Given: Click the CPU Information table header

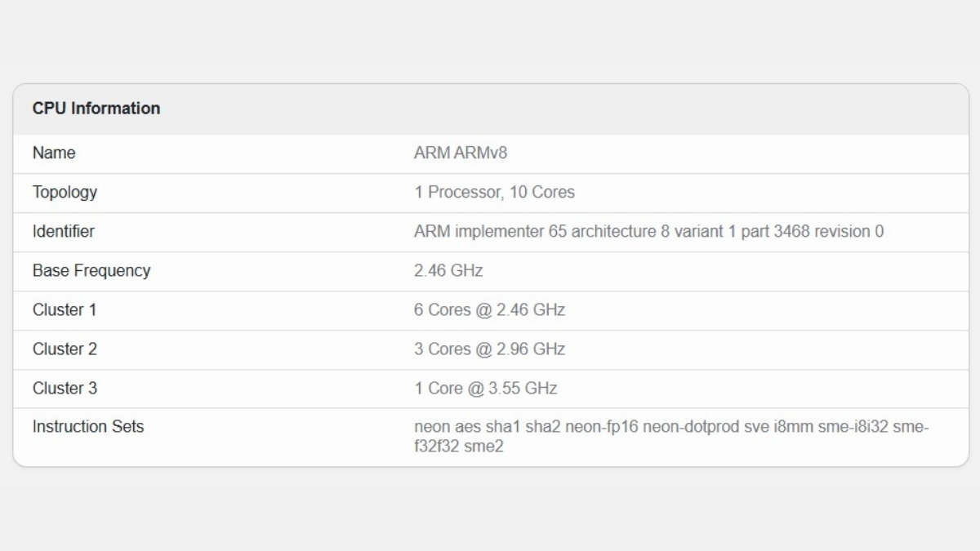Looking at the screenshot, I should [x=96, y=109].
